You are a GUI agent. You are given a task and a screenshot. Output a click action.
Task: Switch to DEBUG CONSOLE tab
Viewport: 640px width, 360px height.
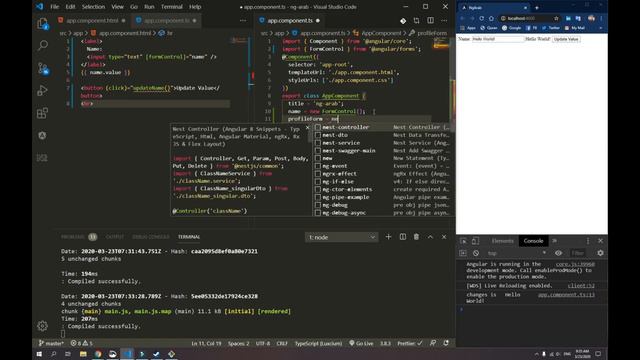pyautogui.click(x=151, y=237)
